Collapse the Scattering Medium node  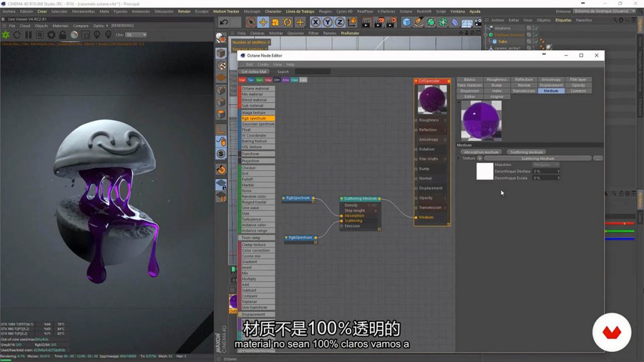tap(341, 199)
